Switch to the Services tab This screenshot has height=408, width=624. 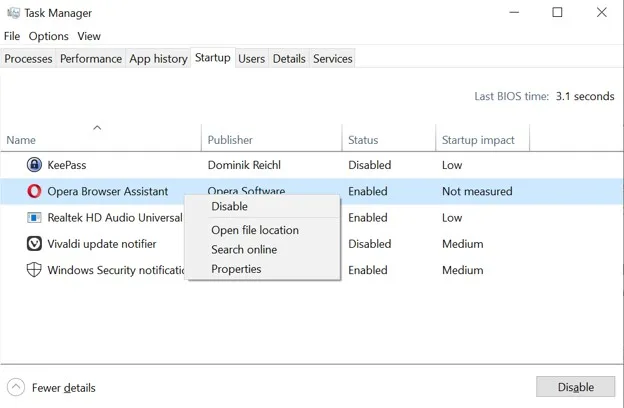pos(333,59)
